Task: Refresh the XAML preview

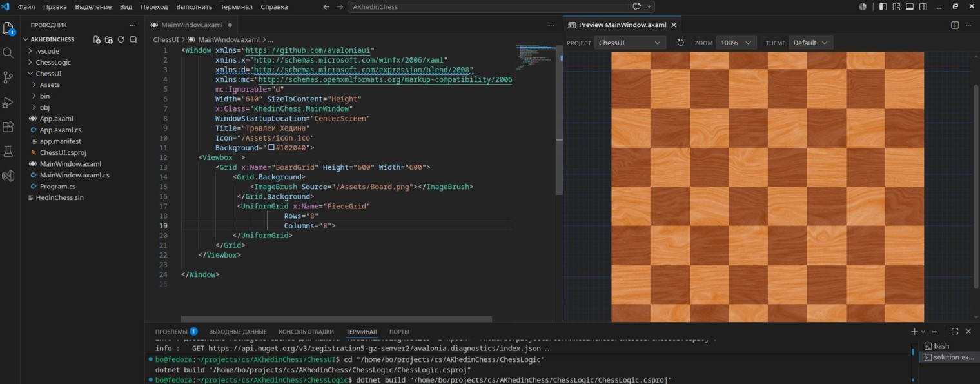Action: pyautogui.click(x=680, y=43)
